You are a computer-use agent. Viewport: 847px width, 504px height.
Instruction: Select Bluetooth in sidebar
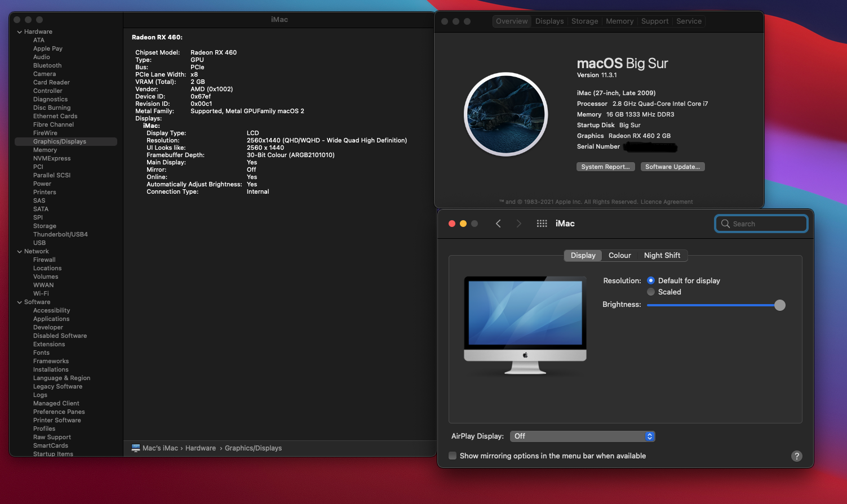click(47, 66)
